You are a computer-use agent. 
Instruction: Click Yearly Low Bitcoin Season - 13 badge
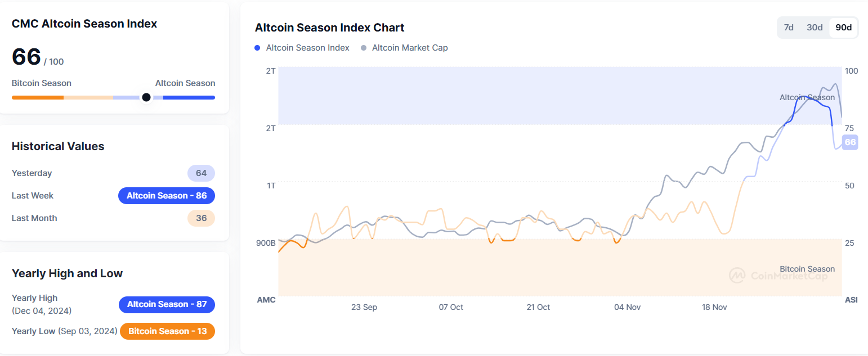tap(167, 331)
